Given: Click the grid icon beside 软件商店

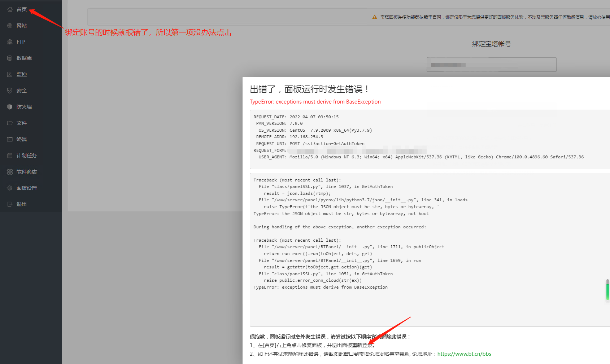Looking at the screenshot, I should [x=10, y=172].
